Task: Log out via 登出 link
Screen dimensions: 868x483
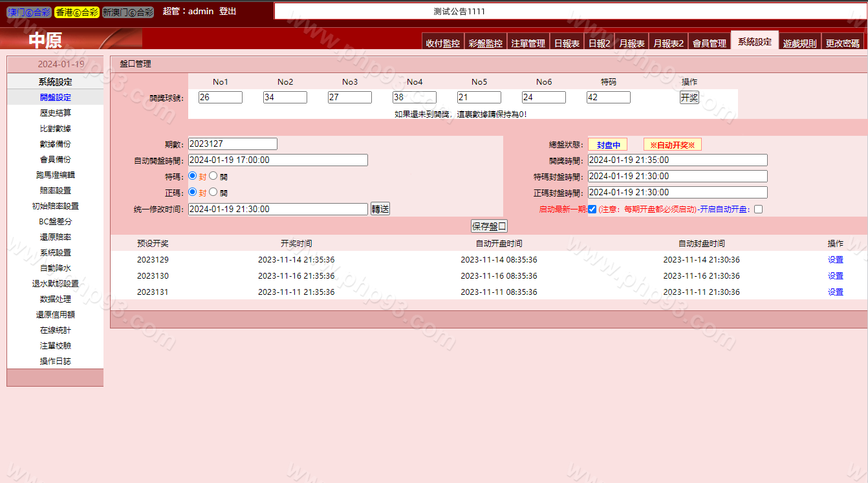Action: (x=228, y=12)
